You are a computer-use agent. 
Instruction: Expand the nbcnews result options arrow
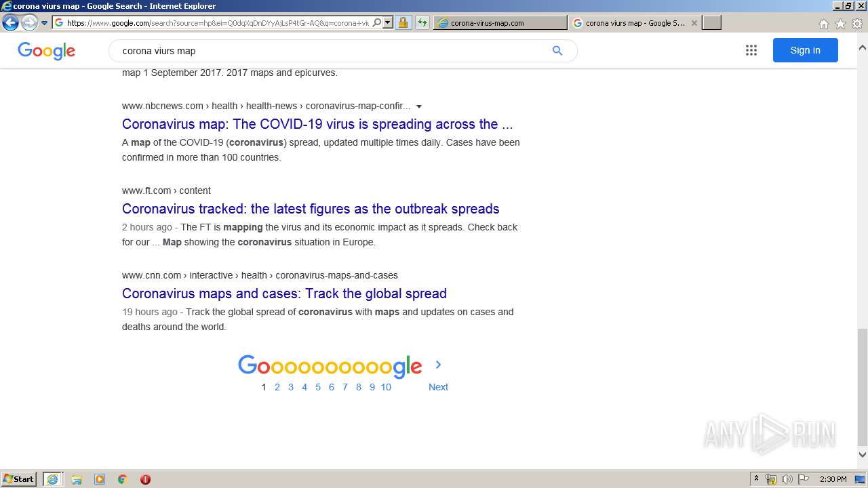click(419, 106)
